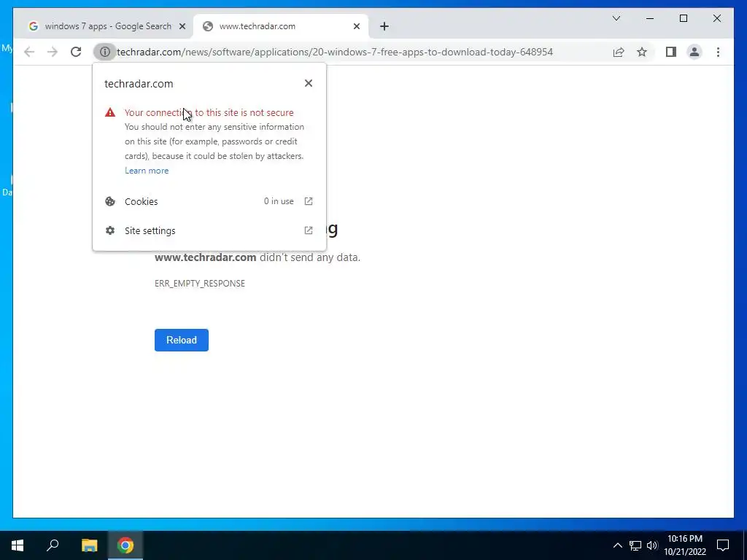
Task: Click the Learn more link
Action: [x=147, y=171]
